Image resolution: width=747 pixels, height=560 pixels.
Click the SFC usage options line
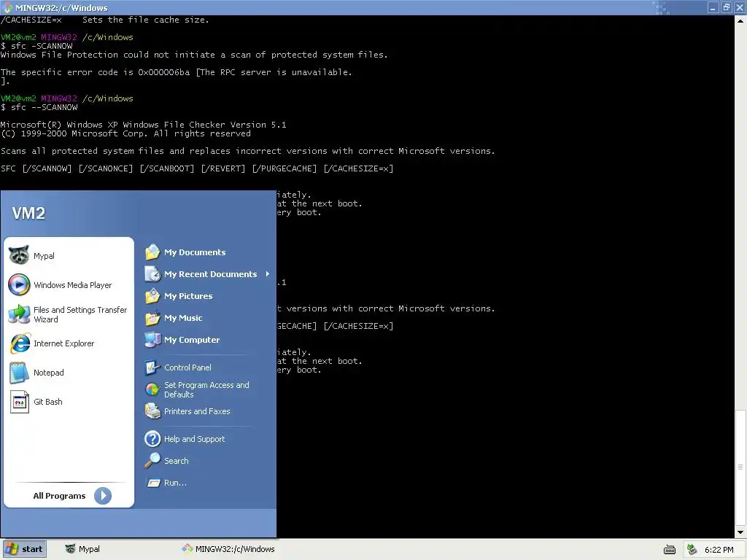[197, 168]
